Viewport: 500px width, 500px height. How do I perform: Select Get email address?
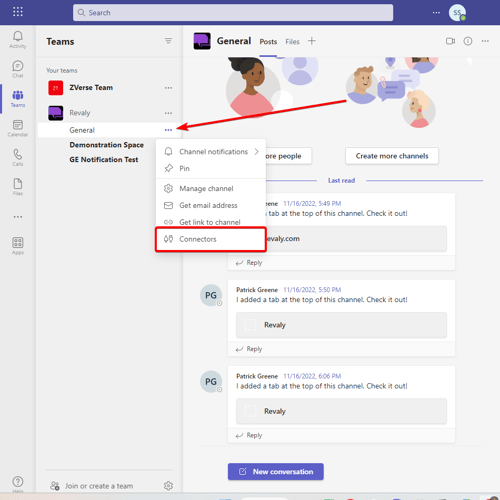pyautogui.click(x=211, y=205)
